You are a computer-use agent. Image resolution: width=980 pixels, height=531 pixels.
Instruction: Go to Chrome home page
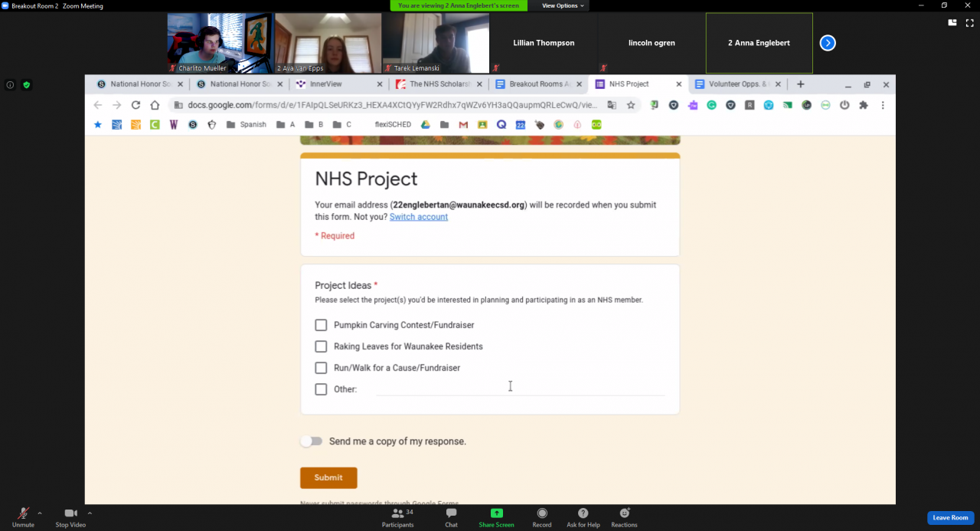tap(155, 105)
